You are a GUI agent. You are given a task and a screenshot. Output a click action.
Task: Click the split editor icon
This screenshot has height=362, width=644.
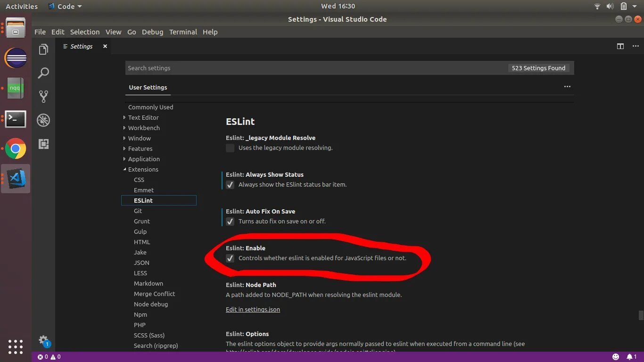pyautogui.click(x=620, y=46)
